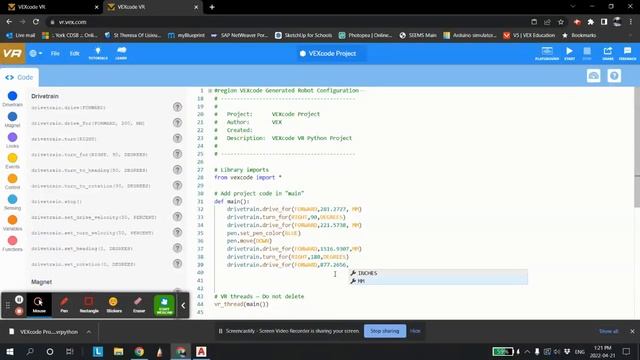
Task: Open the Feedback panel
Action: click(627, 53)
